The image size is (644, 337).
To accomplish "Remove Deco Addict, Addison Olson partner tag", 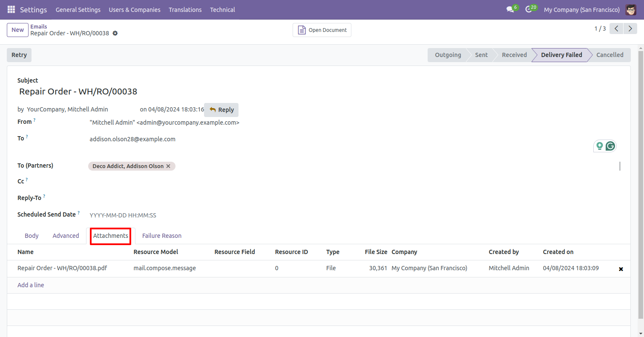I will pos(168,166).
